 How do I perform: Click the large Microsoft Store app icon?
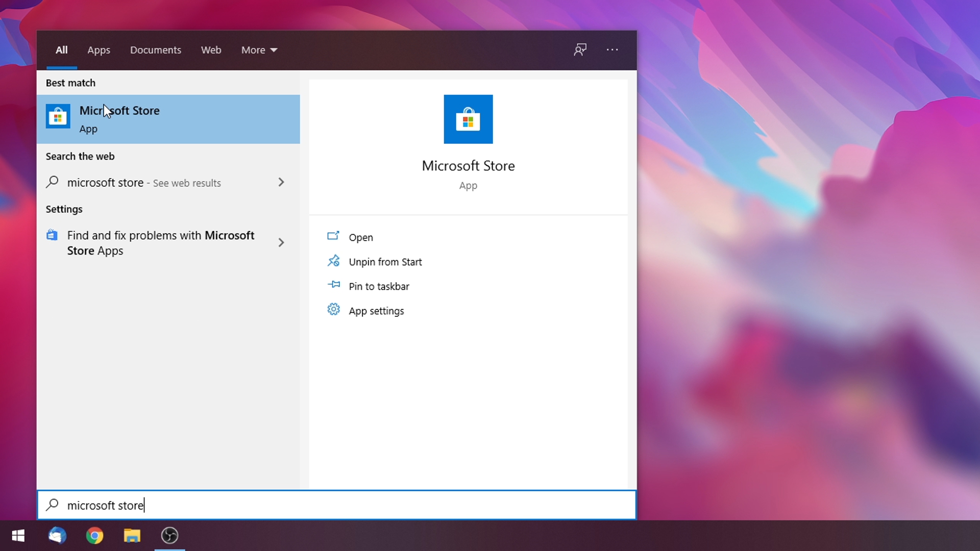pos(468,119)
